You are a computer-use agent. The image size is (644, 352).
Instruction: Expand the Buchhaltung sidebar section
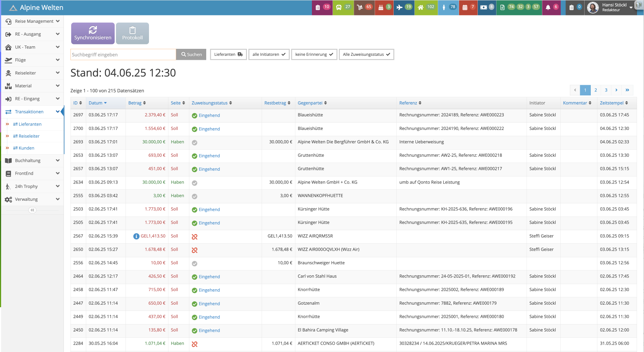(32, 160)
